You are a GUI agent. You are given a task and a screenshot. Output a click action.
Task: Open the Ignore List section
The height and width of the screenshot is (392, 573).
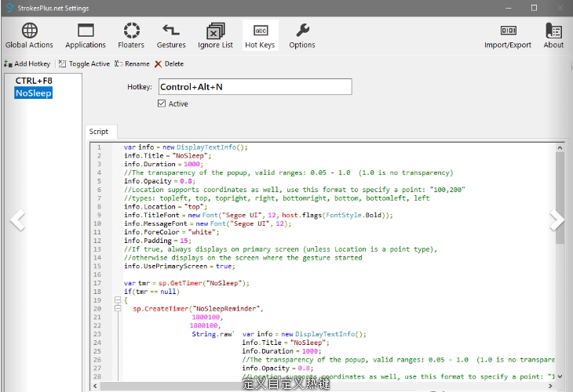pos(215,35)
